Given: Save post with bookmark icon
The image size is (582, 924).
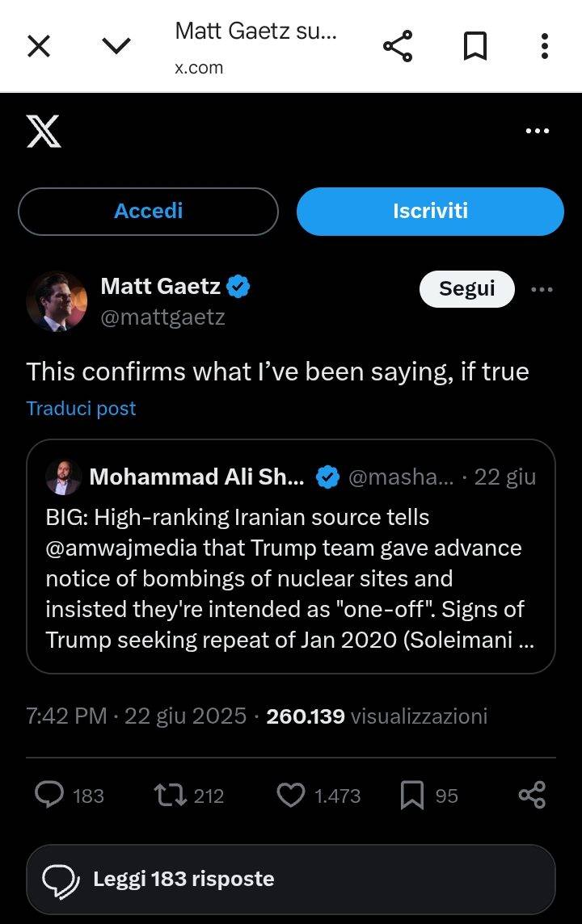Looking at the screenshot, I should click(412, 796).
